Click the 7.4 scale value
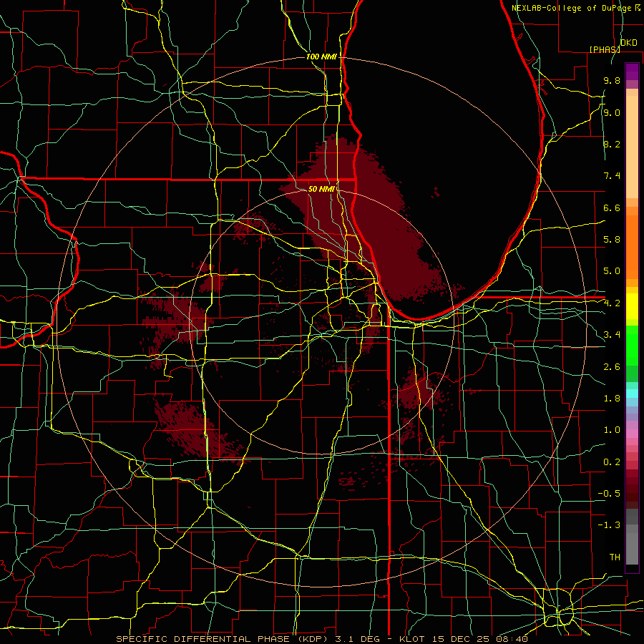 [x=612, y=176]
